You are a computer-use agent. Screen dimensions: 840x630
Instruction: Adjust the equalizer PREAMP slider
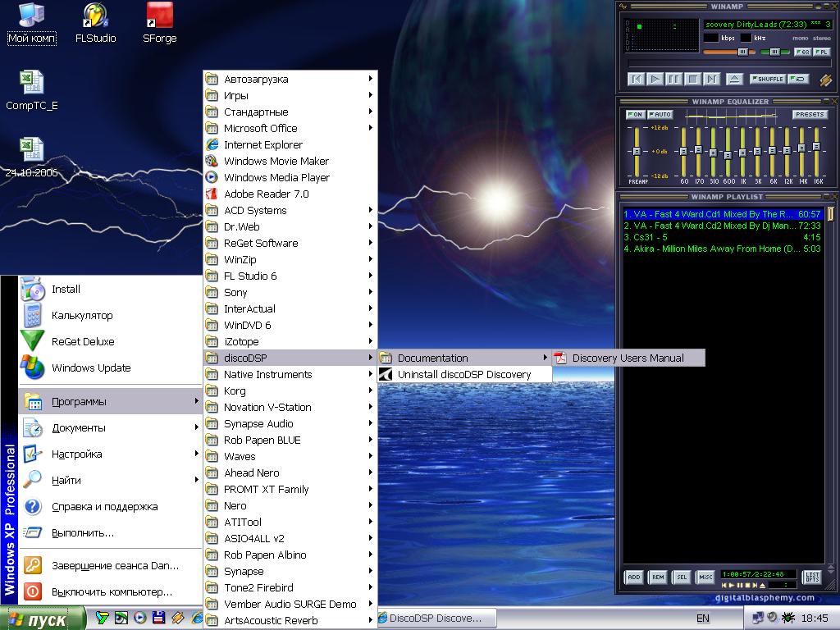tap(637, 152)
